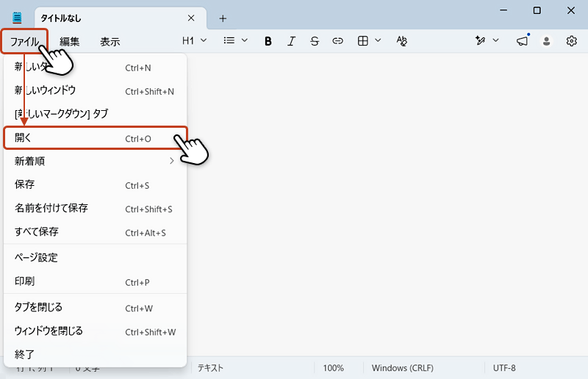Click the Windows (CRLF) status entry
This screenshot has height=379, width=588.
[x=403, y=368]
